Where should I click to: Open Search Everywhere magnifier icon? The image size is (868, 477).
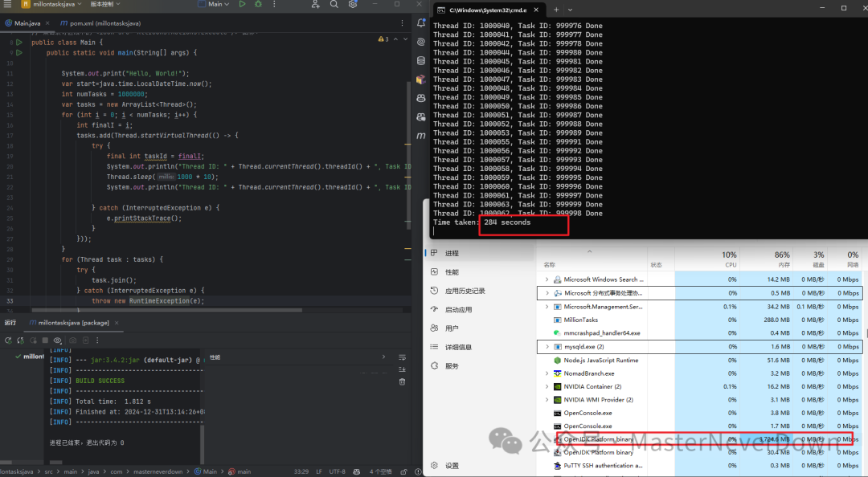click(334, 4)
